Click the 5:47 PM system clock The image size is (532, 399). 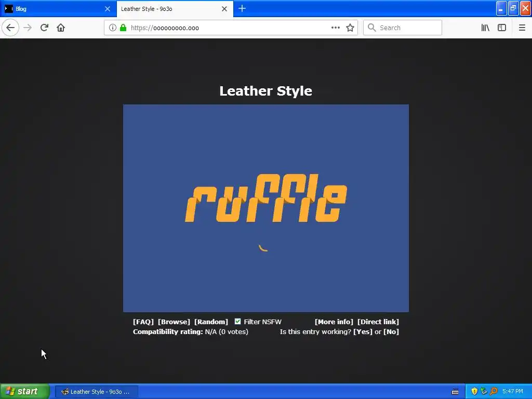513,392
